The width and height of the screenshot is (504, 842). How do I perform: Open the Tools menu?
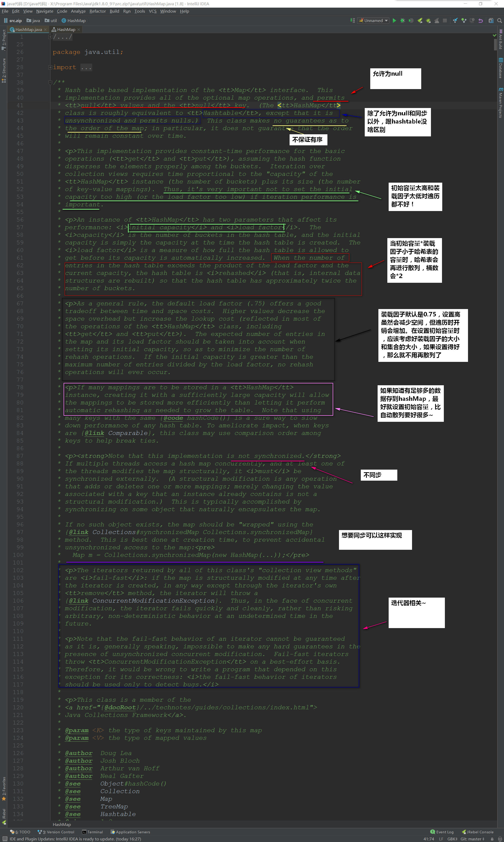tap(140, 11)
